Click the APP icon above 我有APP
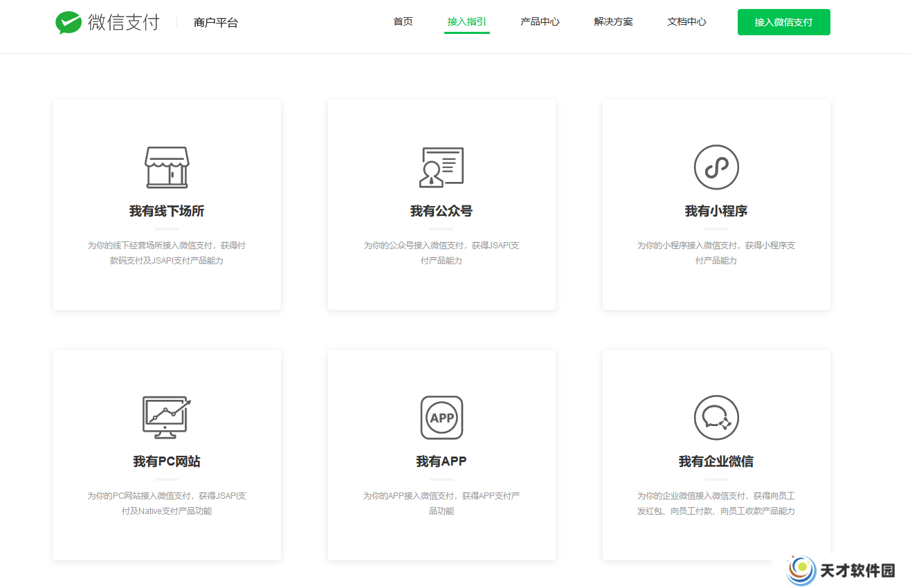 442,417
